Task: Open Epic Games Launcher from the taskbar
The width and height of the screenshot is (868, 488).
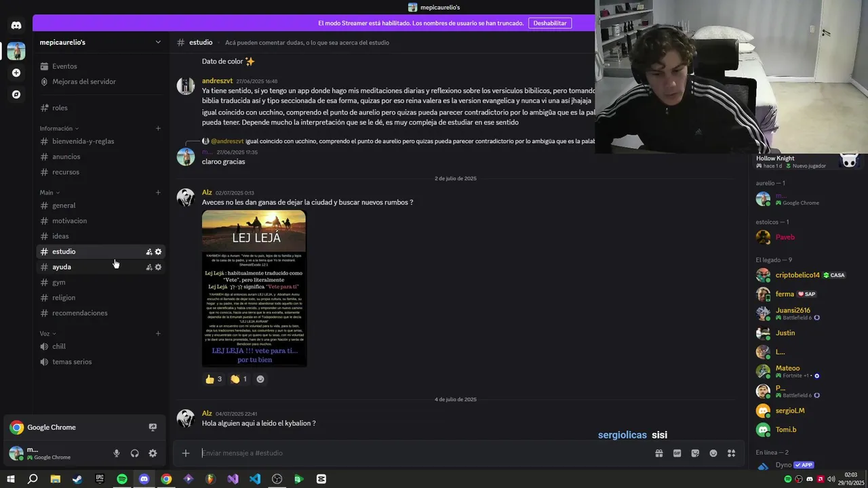Action: [100, 479]
